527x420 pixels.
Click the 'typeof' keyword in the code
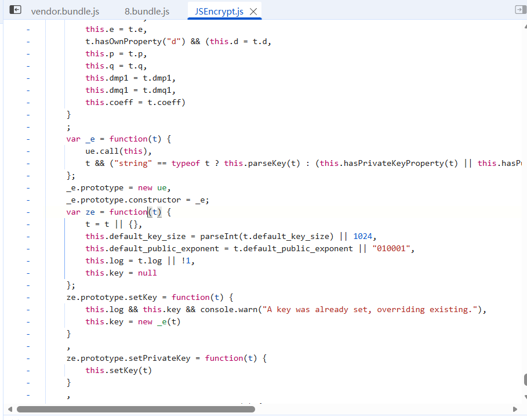[x=186, y=164]
